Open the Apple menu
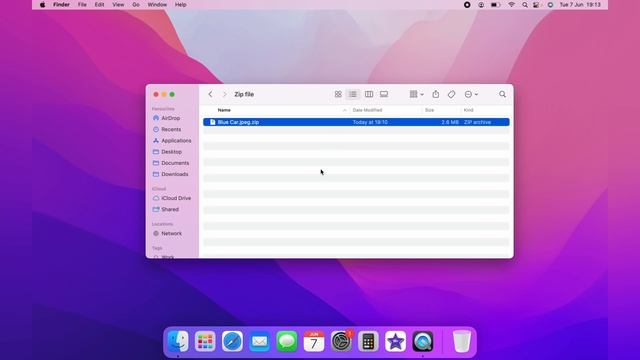Viewport: 640px width, 360px height. 42,5
